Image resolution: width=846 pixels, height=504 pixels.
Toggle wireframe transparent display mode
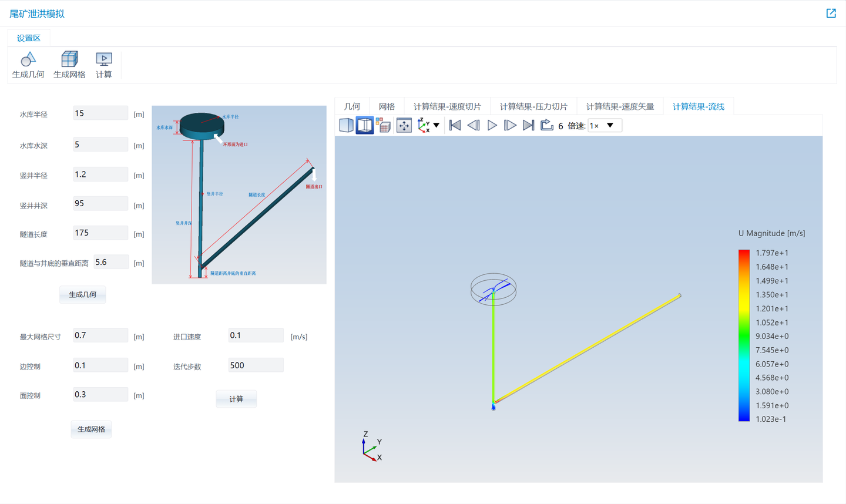365,125
